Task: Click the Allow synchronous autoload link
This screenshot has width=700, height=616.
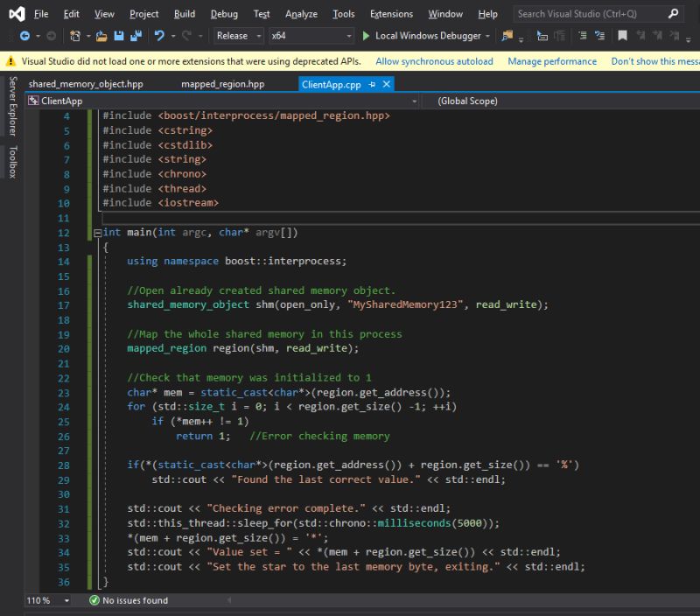Action: click(x=434, y=61)
